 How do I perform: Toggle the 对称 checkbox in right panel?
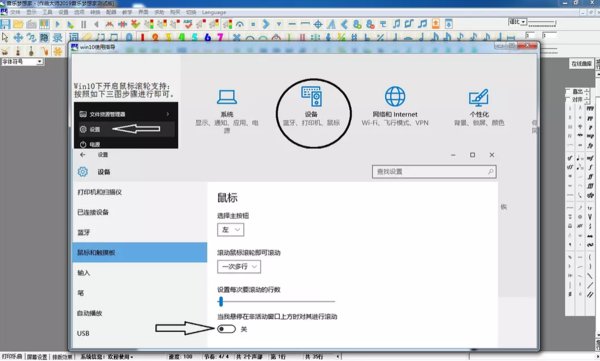[568, 100]
